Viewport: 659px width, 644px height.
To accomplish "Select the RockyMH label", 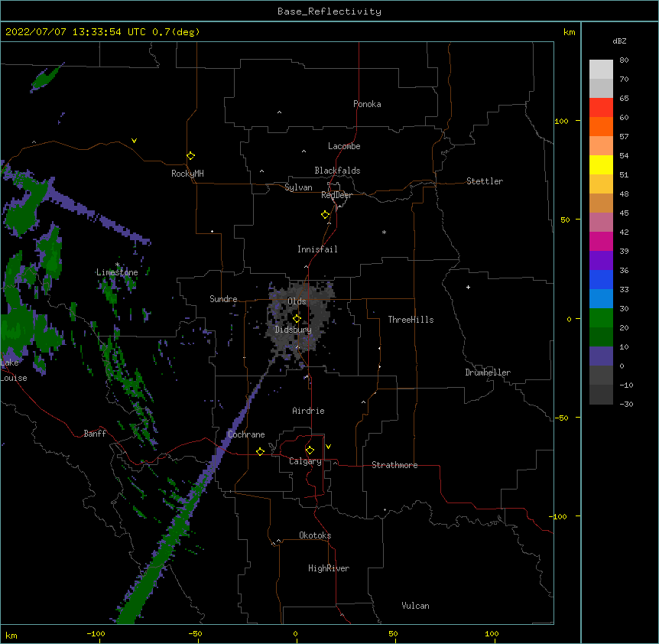I will [187, 174].
